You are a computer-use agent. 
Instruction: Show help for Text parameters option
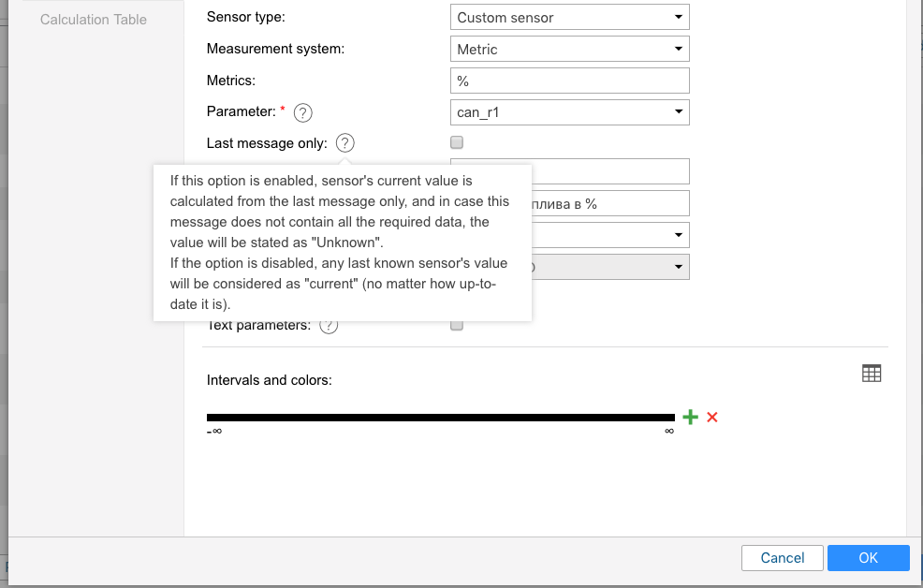pyautogui.click(x=329, y=326)
